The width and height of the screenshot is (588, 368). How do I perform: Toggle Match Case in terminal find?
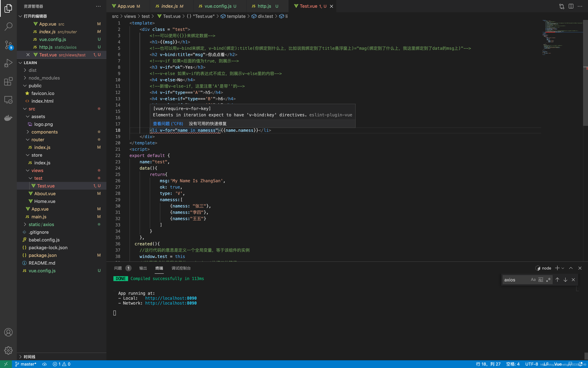click(533, 280)
